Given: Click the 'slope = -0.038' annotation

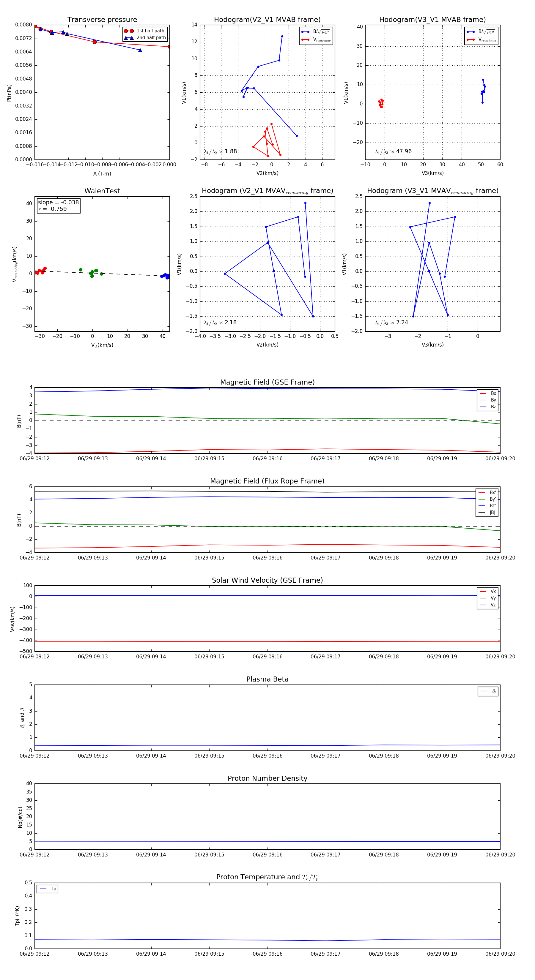Looking at the screenshot, I should click(x=58, y=203).
